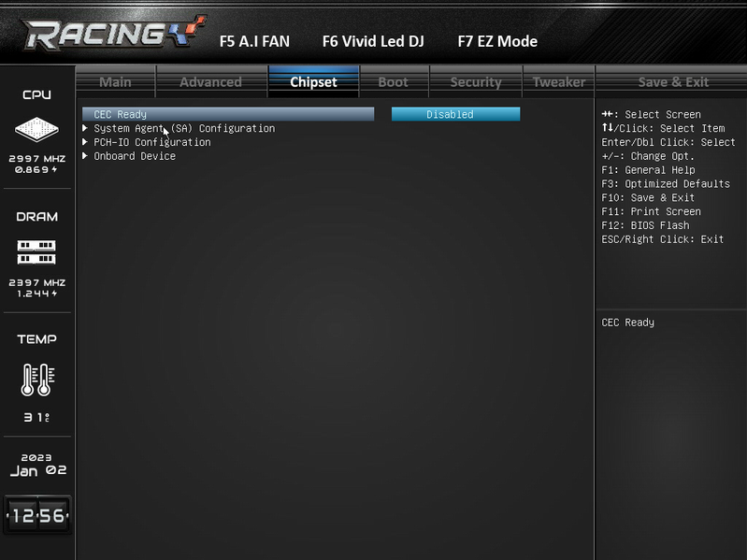
Task: Launch F5 A.I FAN
Action: click(254, 41)
